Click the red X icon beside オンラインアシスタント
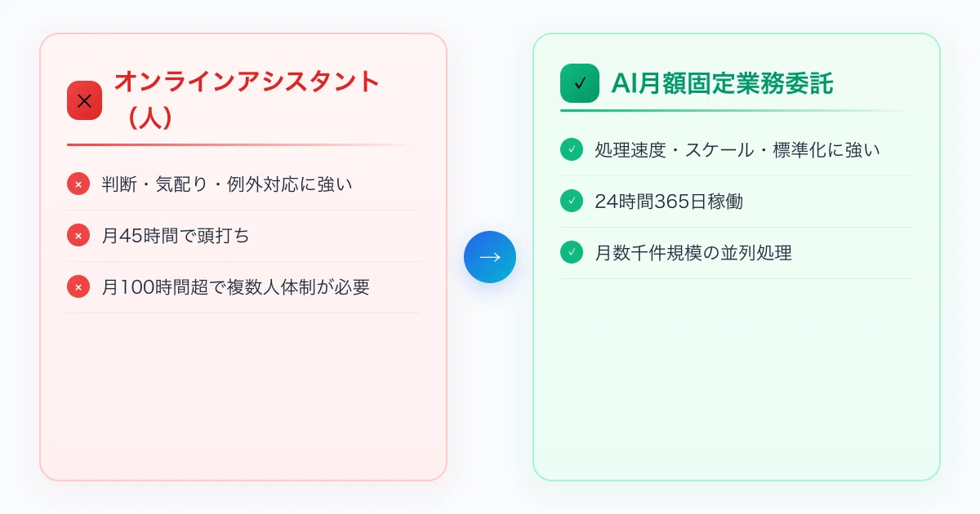Screen dimensions: 980x514 (84, 100)
